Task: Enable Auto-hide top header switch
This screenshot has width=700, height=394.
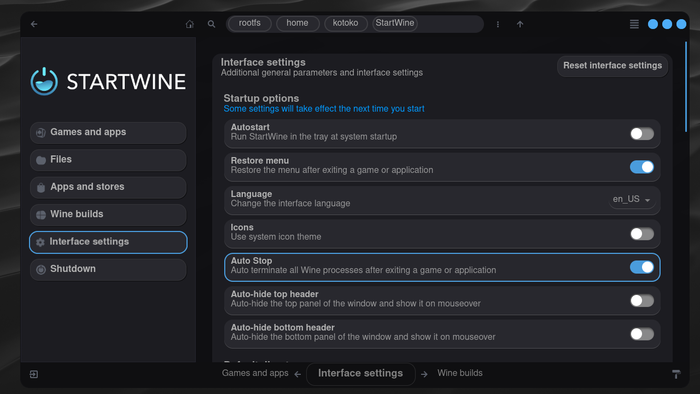Action: [x=642, y=301]
